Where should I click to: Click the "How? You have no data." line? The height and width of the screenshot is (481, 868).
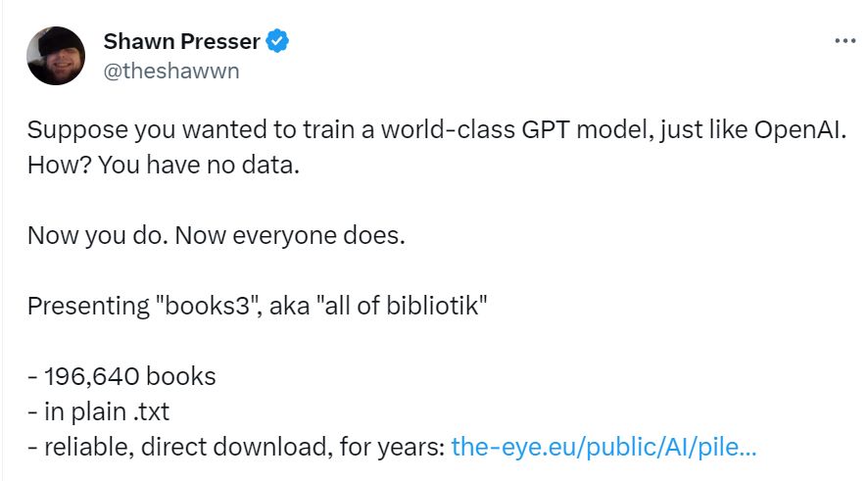[164, 165]
